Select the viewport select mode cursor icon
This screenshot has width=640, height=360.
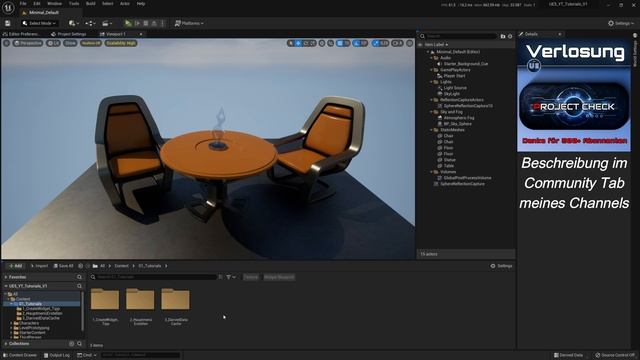(x=291, y=43)
